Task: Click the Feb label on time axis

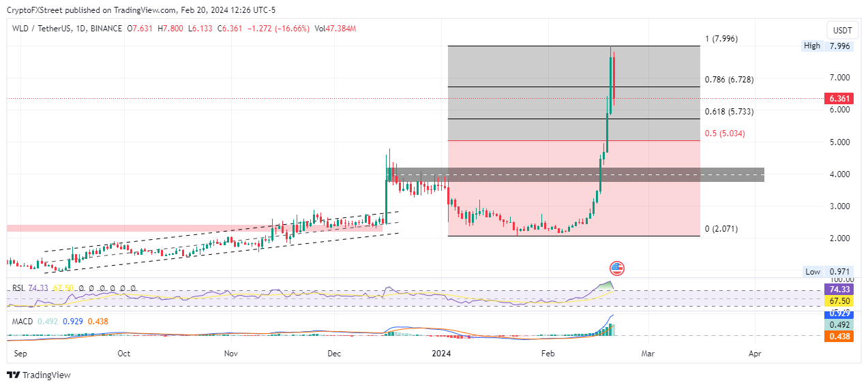Action: (x=548, y=354)
